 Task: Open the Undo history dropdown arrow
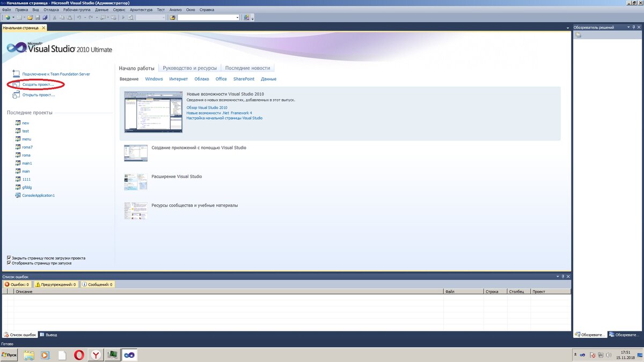point(85,17)
